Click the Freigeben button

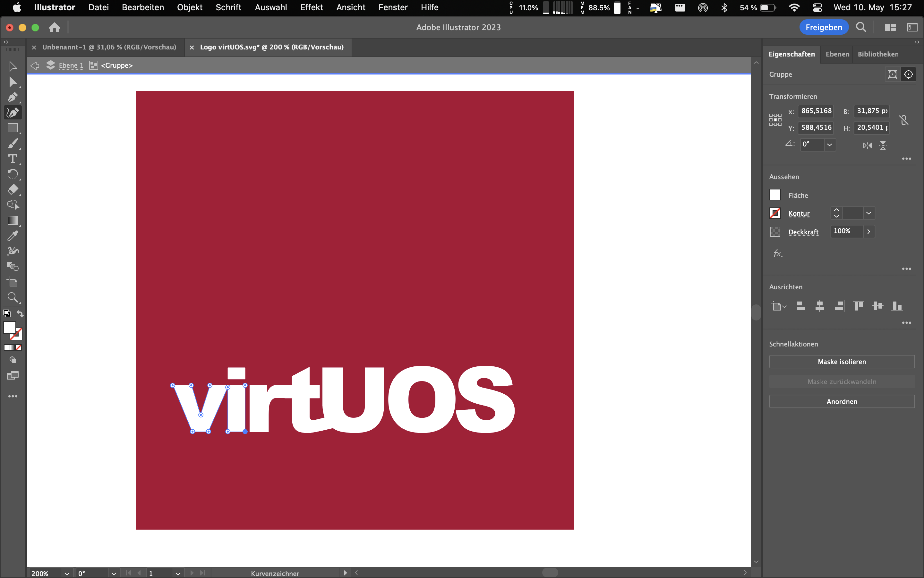824,27
